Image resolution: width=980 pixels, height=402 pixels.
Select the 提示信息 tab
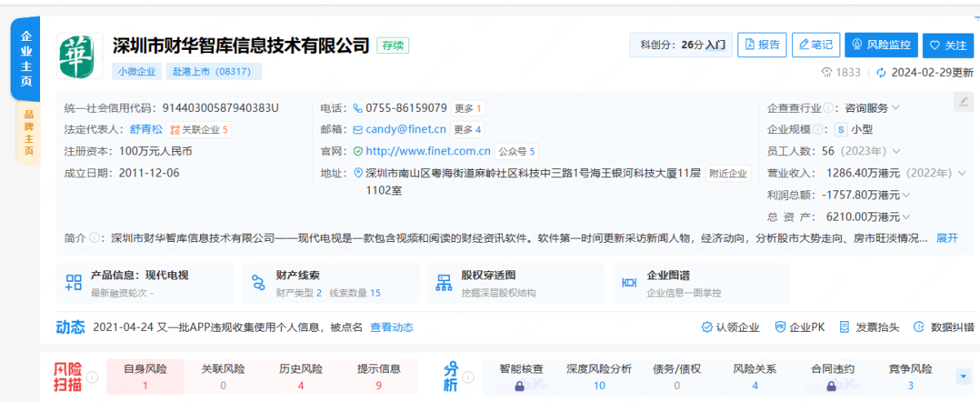pyautogui.click(x=379, y=377)
